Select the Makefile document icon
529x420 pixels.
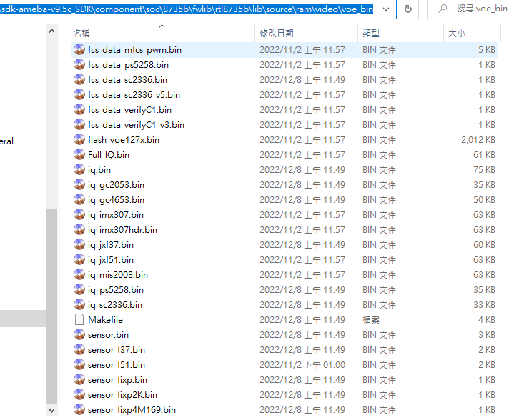79,320
